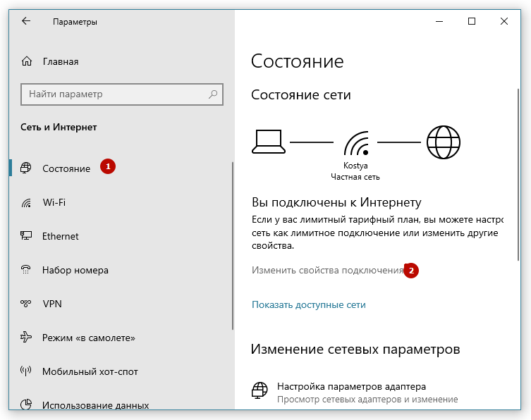Click the back arrow icon
Image resolution: width=531 pixels, height=420 pixels.
(26, 21)
